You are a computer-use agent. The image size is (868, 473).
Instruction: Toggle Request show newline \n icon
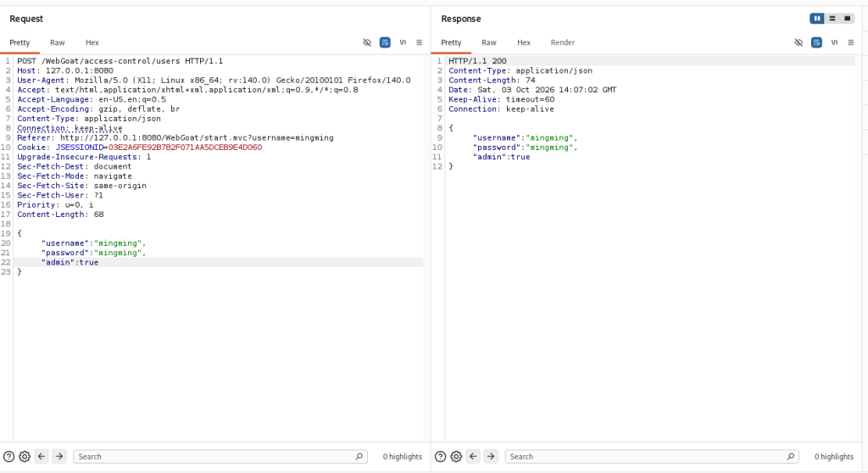[x=403, y=42]
